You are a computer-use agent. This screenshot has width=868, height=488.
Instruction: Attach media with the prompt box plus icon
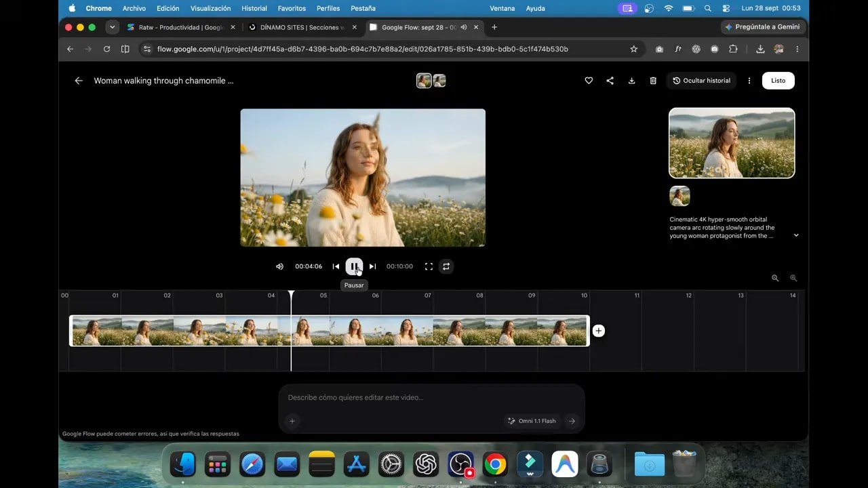[292, 421]
